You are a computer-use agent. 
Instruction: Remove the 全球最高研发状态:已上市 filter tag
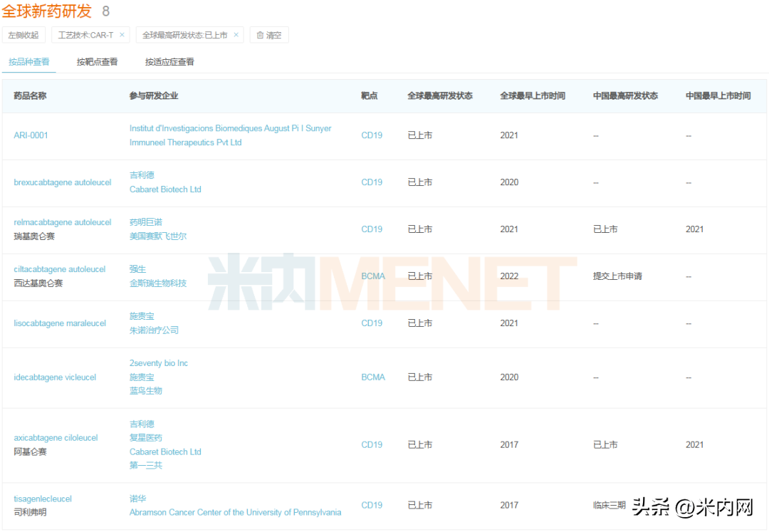[x=236, y=35]
